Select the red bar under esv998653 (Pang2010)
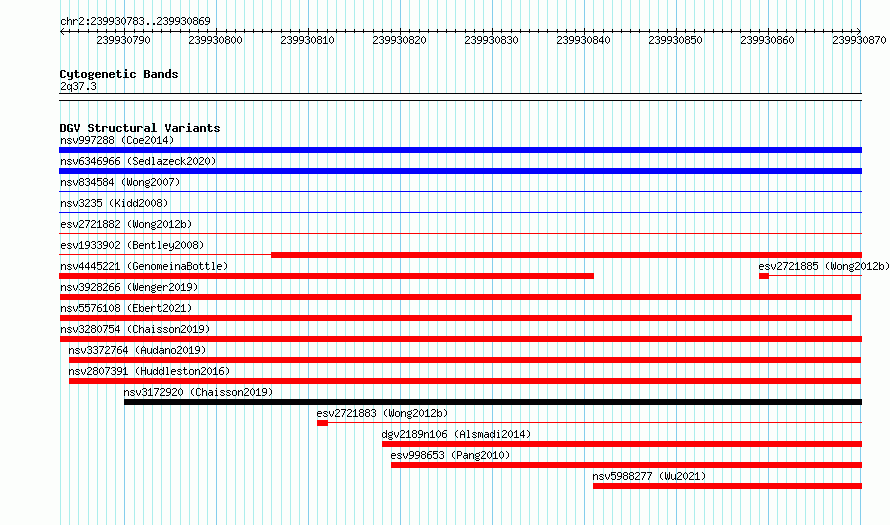This screenshot has height=525, width=890. (x=627, y=465)
